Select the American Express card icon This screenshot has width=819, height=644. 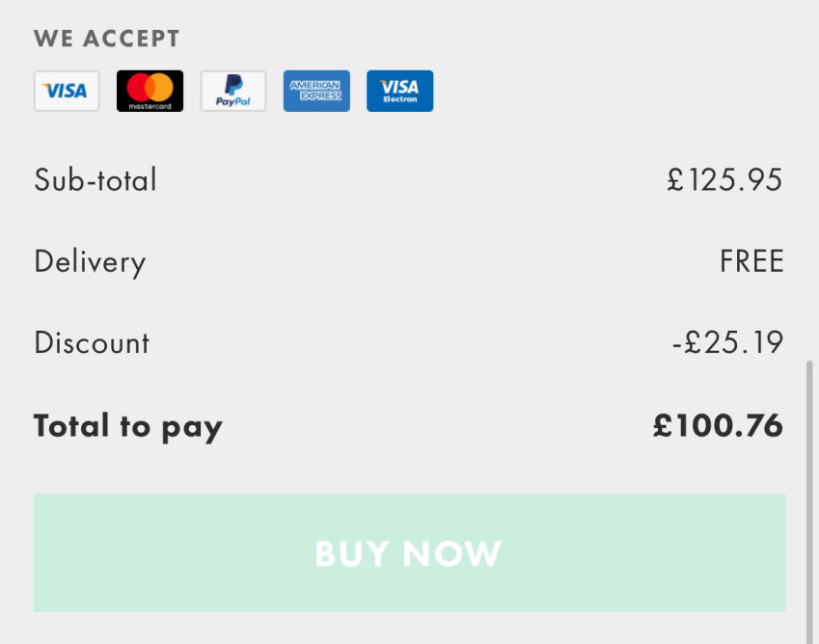[x=316, y=91]
